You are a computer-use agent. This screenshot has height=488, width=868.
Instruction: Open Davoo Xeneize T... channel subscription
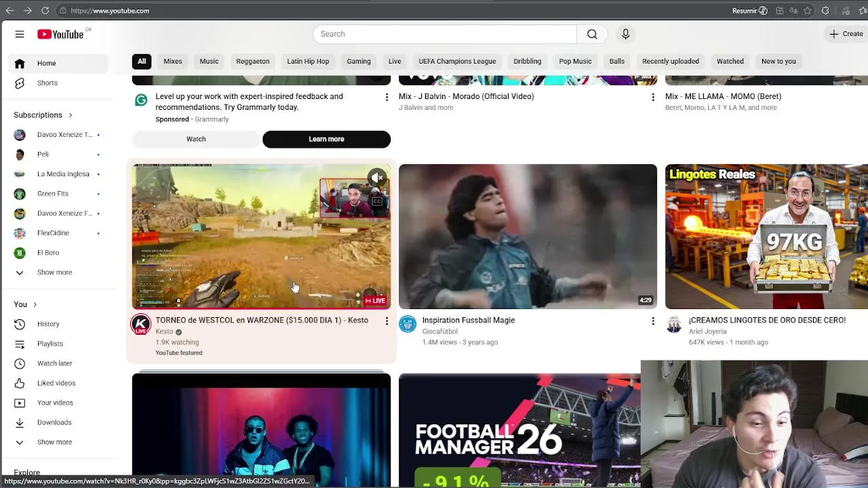tap(58, 134)
